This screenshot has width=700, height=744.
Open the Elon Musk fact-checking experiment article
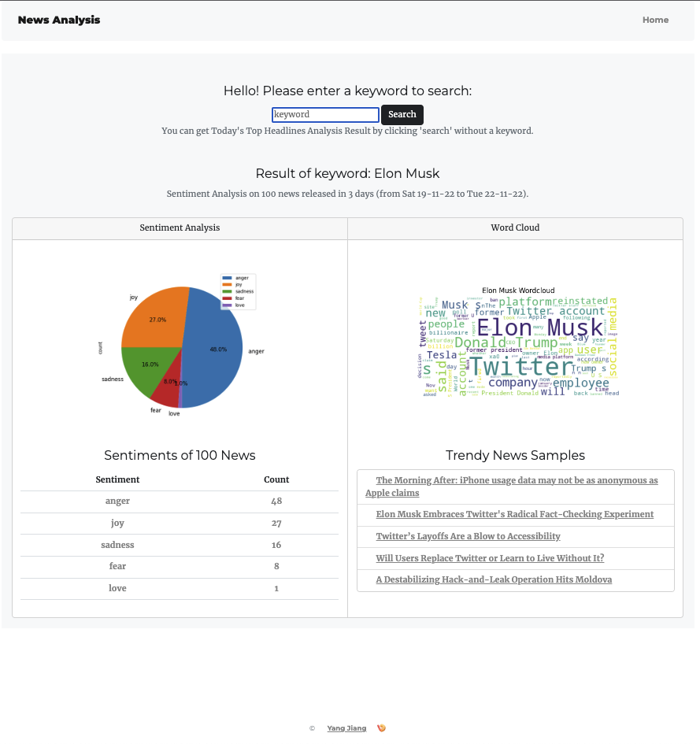(516, 514)
